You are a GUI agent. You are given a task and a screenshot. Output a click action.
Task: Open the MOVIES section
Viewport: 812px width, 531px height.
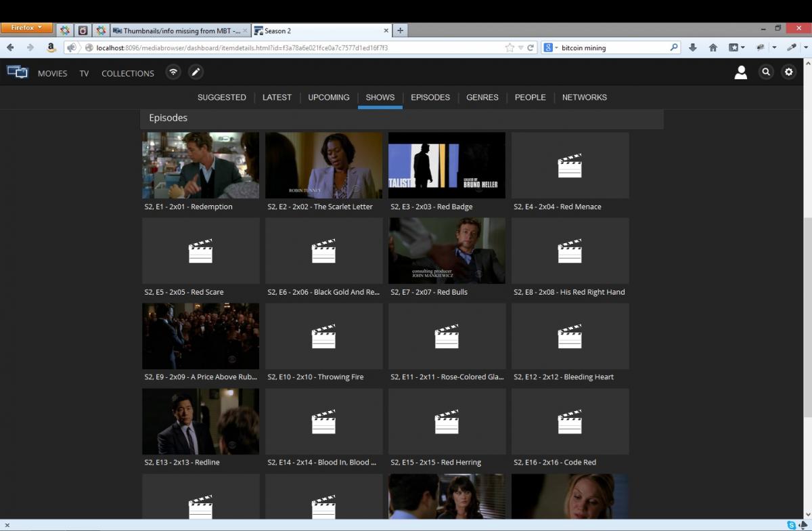pyautogui.click(x=52, y=73)
